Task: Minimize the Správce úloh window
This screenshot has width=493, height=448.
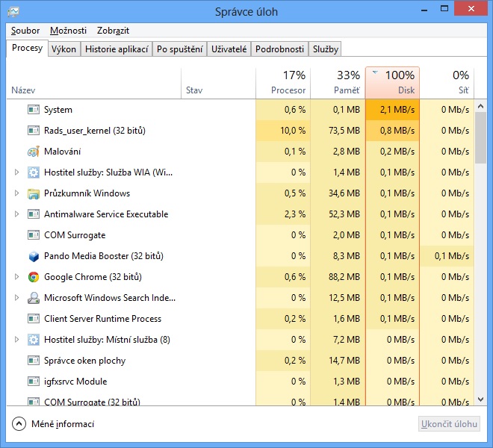Action: click(x=424, y=10)
